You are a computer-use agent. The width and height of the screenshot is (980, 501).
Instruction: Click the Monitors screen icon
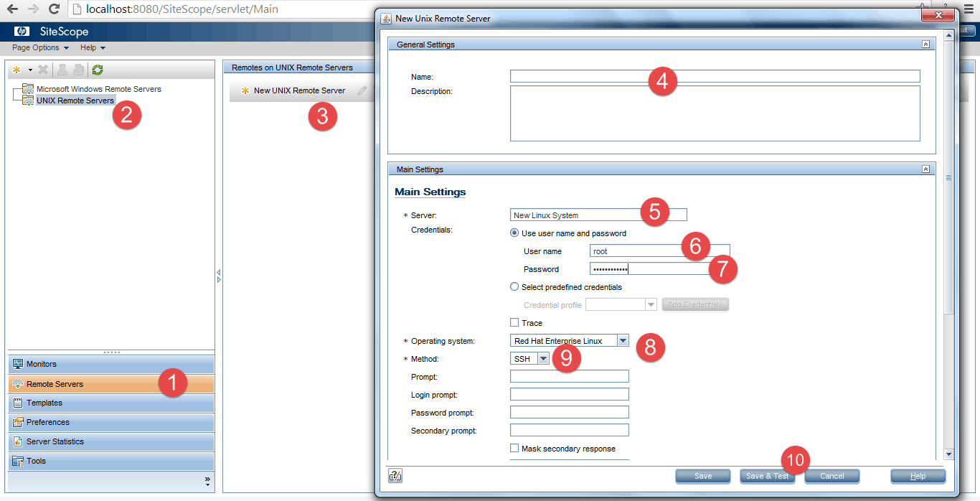pos(18,364)
